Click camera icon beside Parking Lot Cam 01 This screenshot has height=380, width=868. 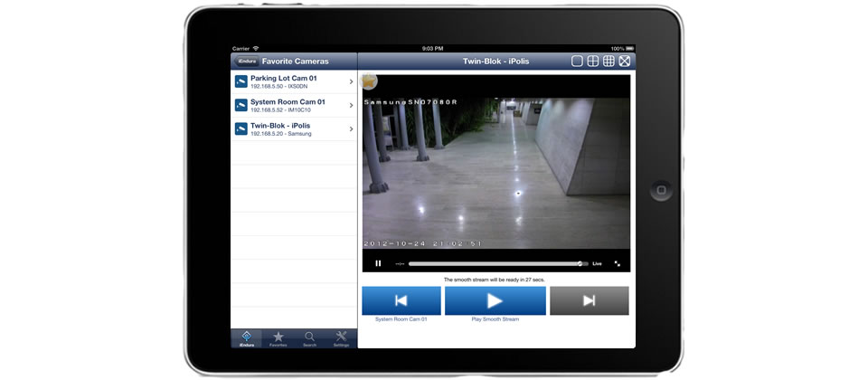tap(241, 81)
